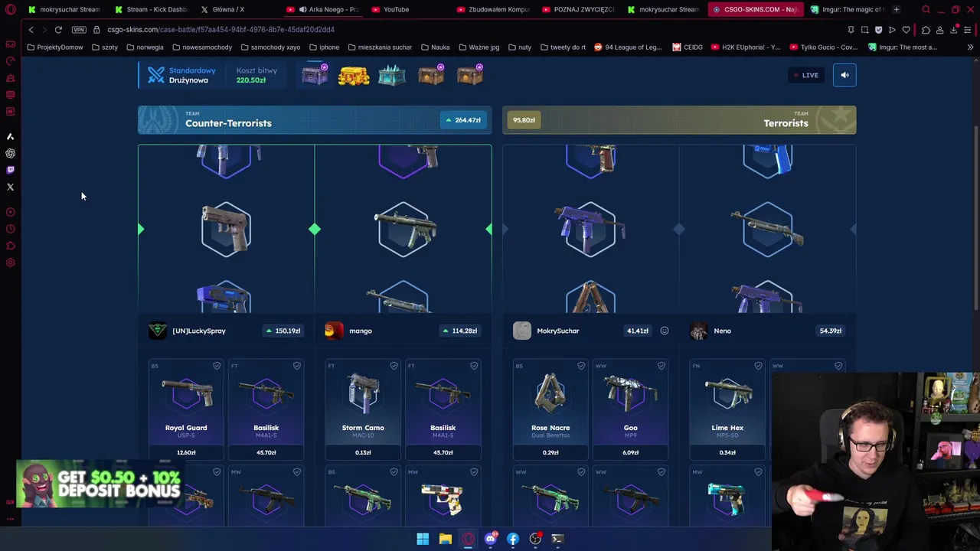Mute the battle sound with the speaker button
This screenshot has height=551, width=980.
[844, 75]
